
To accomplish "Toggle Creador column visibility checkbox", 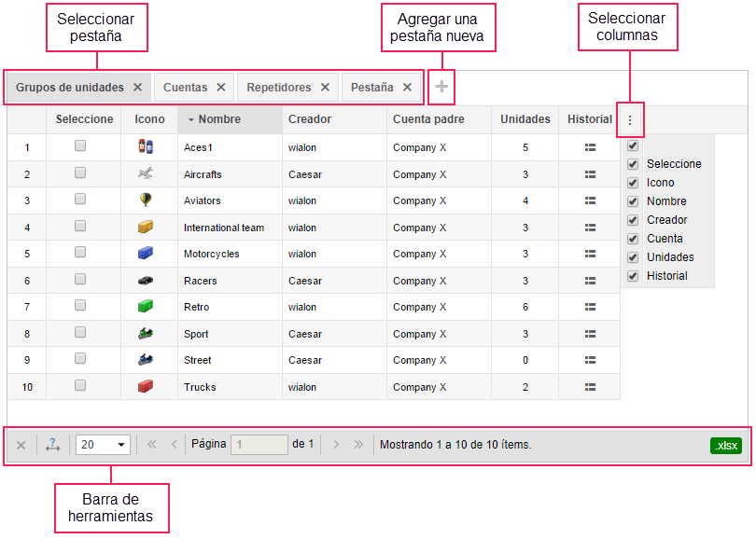I will point(633,220).
